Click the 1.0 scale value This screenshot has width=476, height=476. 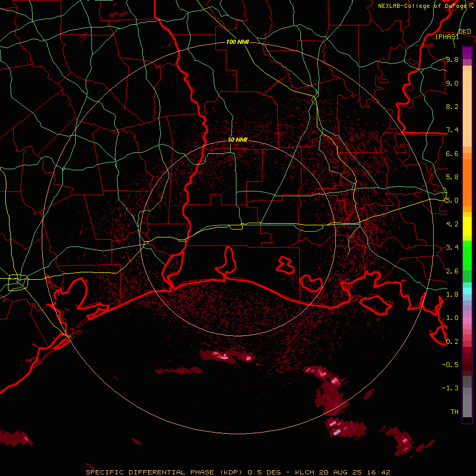pos(452,318)
